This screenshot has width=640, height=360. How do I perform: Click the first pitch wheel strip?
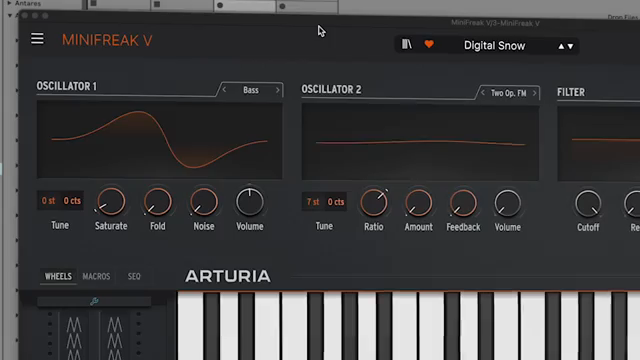tap(74, 337)
